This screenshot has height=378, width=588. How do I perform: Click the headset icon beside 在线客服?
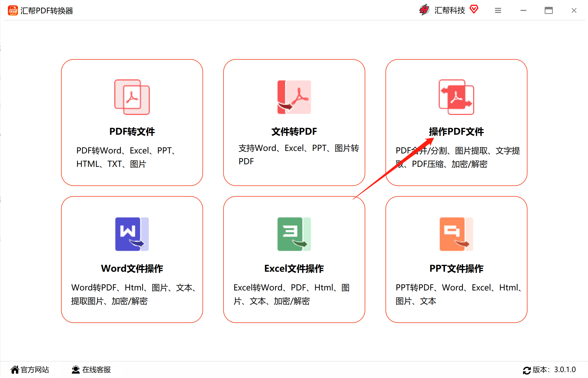coord(75,370)
